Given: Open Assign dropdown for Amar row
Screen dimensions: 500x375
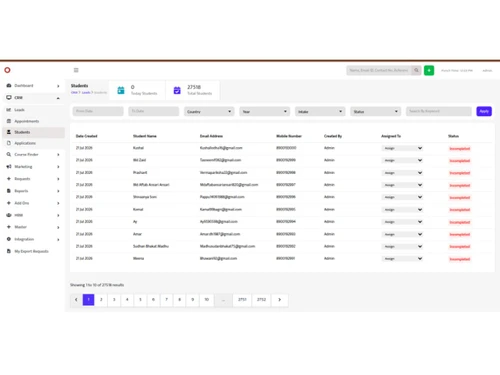Looking at the screenshot, I should click(x=402, y=234).
